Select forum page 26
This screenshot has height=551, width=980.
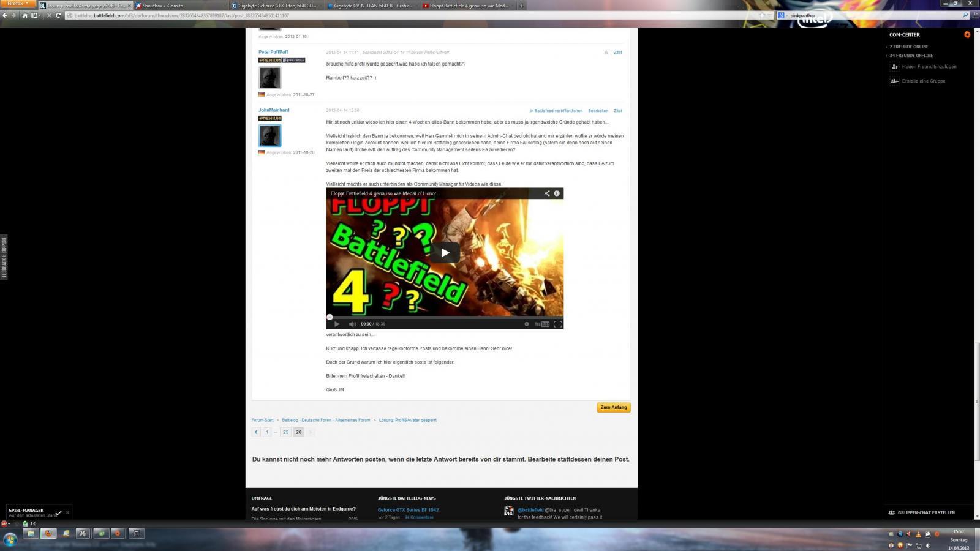point(298,432)
